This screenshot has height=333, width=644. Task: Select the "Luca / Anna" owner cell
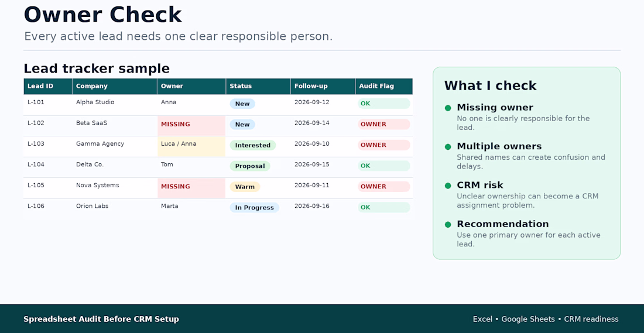click(192, 146)
